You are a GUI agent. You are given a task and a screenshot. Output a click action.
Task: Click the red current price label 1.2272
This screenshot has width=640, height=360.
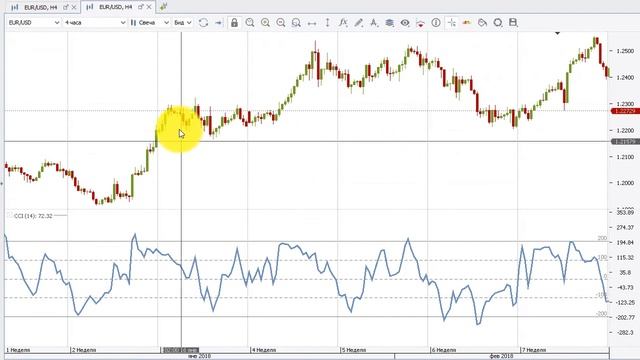pos(625,111)
